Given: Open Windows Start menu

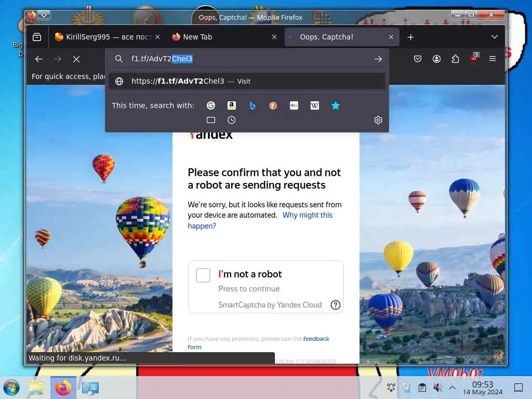Looking at the screenshot, I should click(x=11, y=388).
